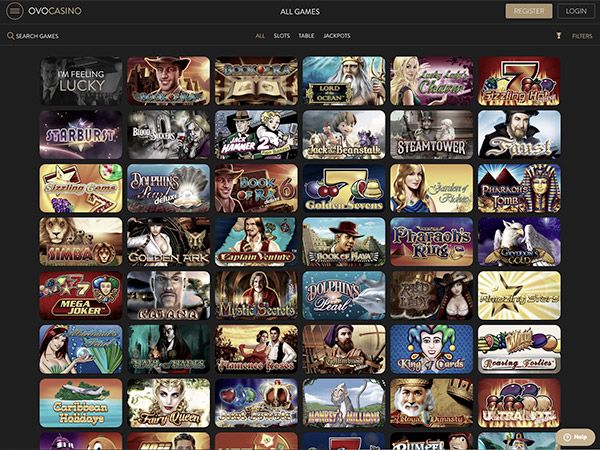Image resolution: width=600 pixels, height=450 pixels.
Task: Launch the Monkey's Millions game
Action: point(344,403)
